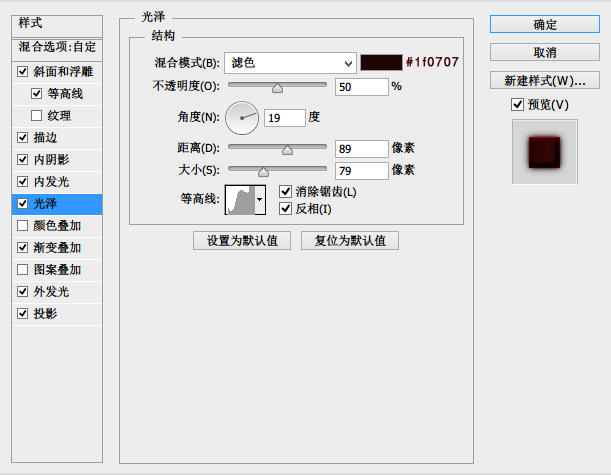Viewport: 611px width, 475px height.
Task: Toggle the 外发光 effect checkbox
Action: 23,292
